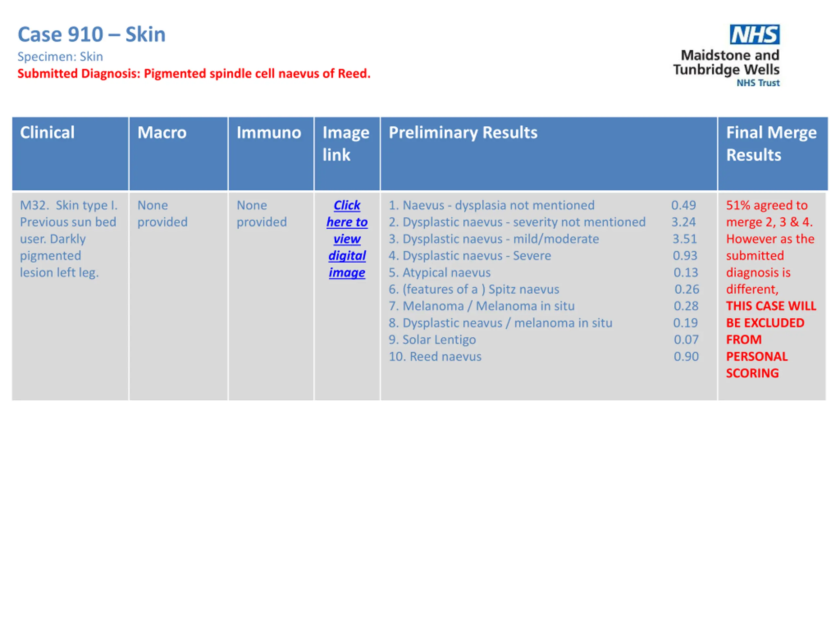Select '2. Dysplastic naevus - severity not mentioned'
Screen dimensions: 840x630
point(517,222)
